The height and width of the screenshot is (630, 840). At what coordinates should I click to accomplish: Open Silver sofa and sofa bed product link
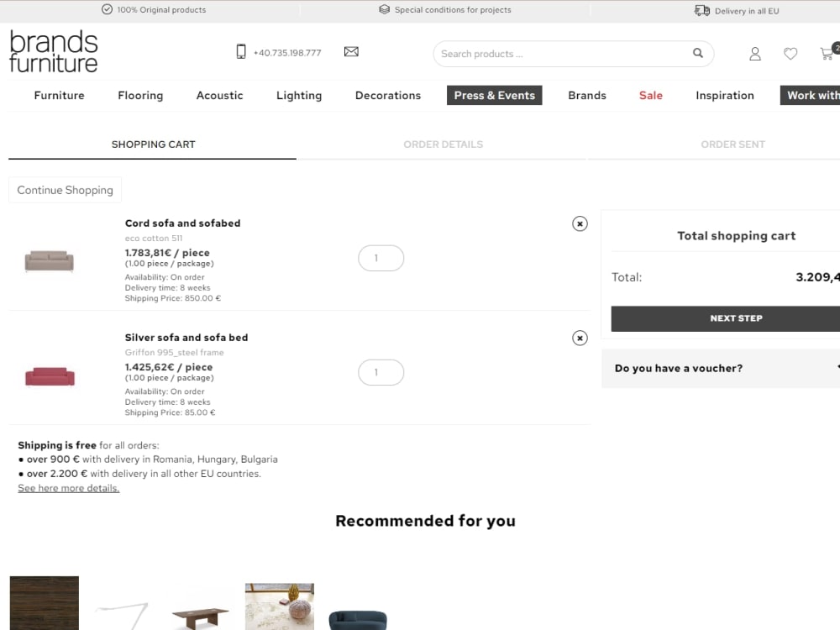coord(186,338)
